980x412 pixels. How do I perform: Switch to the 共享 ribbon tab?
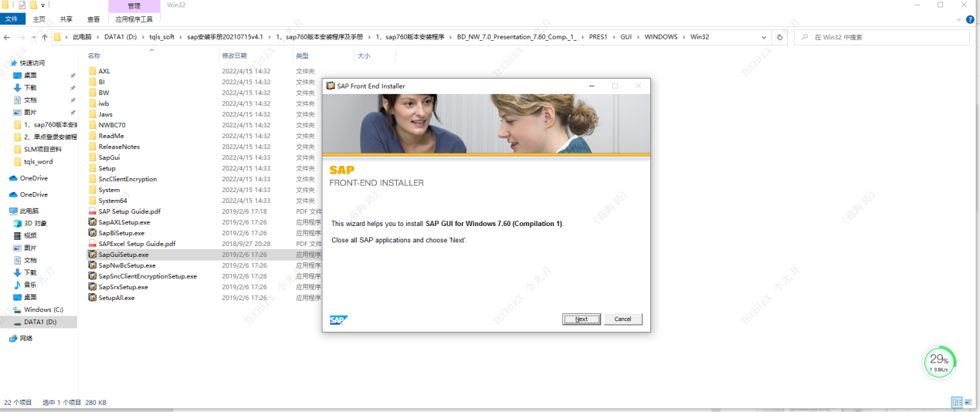click(x=66, y=19)
